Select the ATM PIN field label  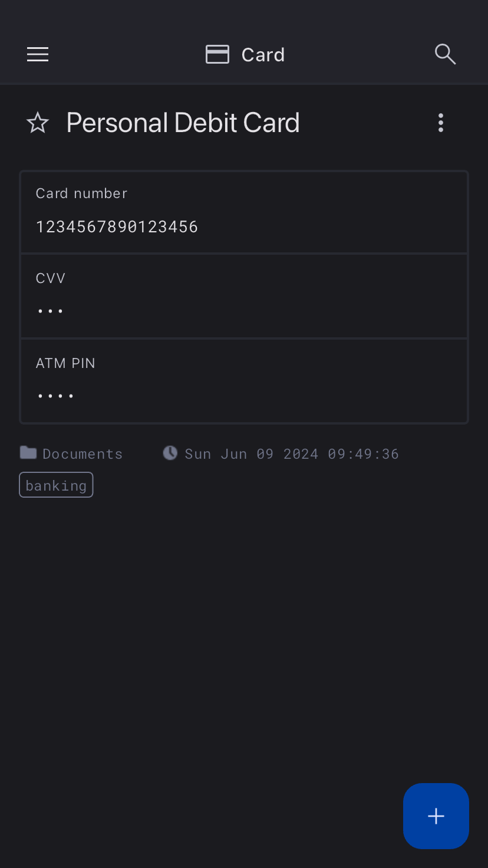(x=65, y=363)
